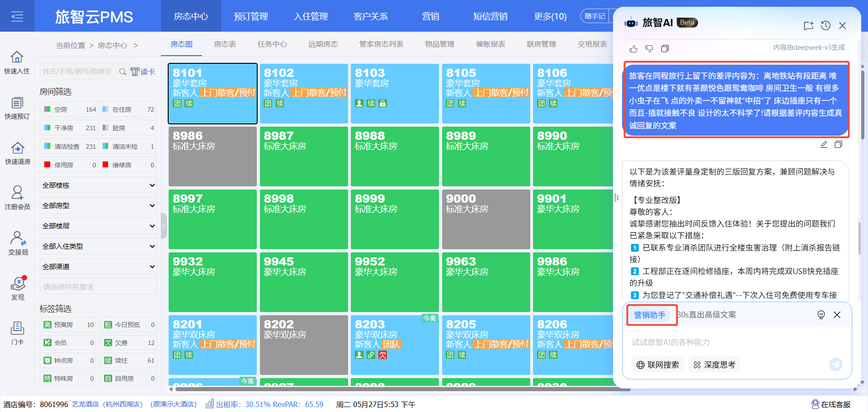Open 交接班 shift handover icon
The width and height of the screenshot is (868, 412).
coord(18,243)
